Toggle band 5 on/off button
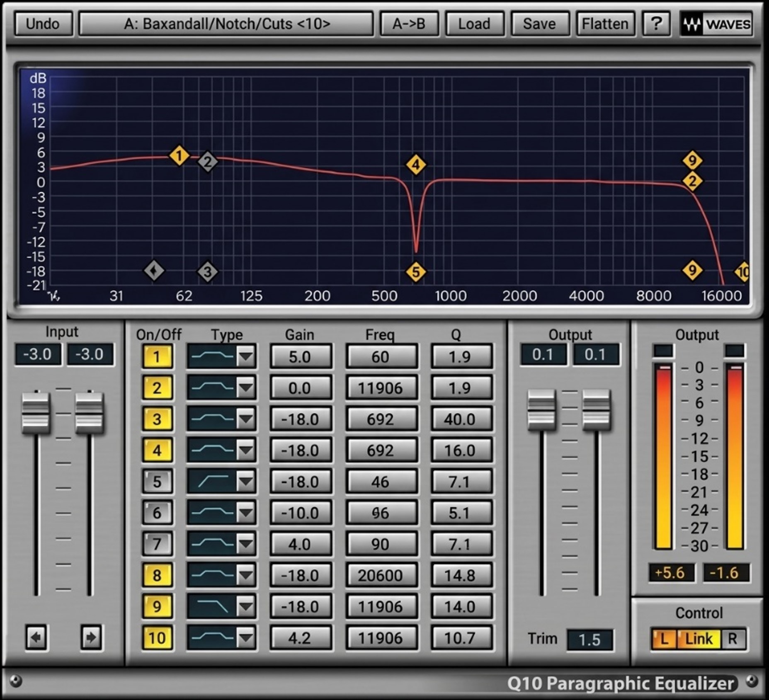 tap(157, 481)
